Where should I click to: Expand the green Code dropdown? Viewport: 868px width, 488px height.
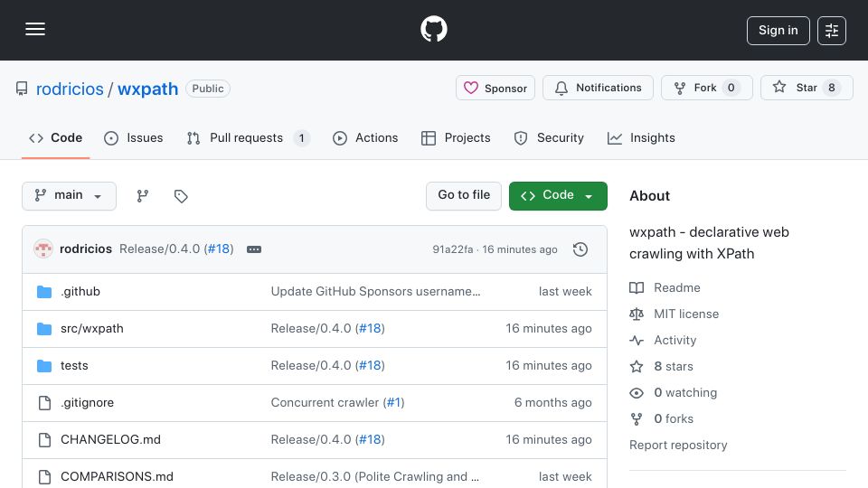tap(558, 196)
